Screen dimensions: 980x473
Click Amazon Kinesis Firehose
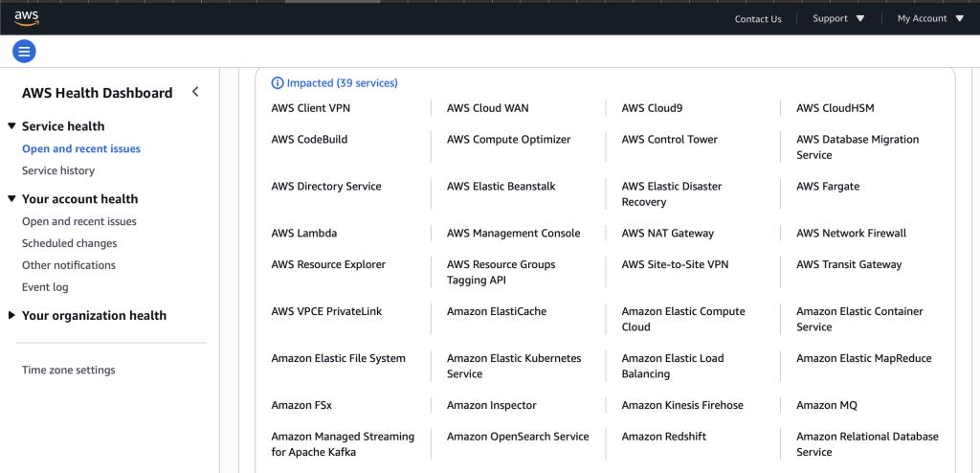click(682, 405)
